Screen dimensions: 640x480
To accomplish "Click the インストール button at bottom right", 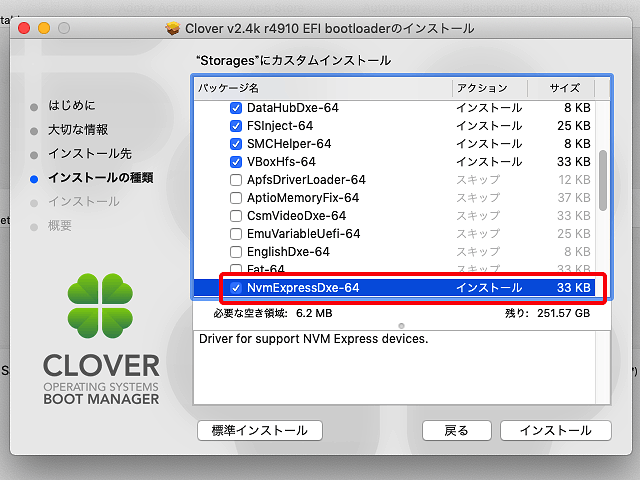I will pos(556,431).
